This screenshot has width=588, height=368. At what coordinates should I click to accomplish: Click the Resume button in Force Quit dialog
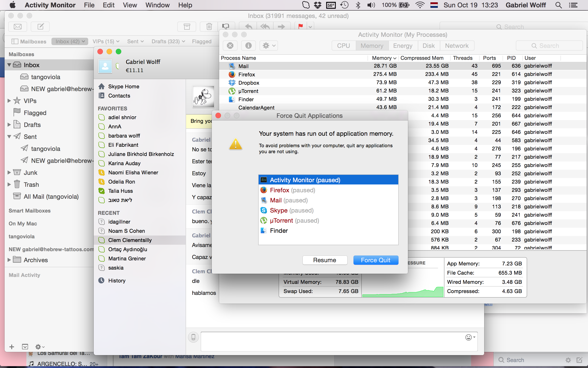pos(325,260)
